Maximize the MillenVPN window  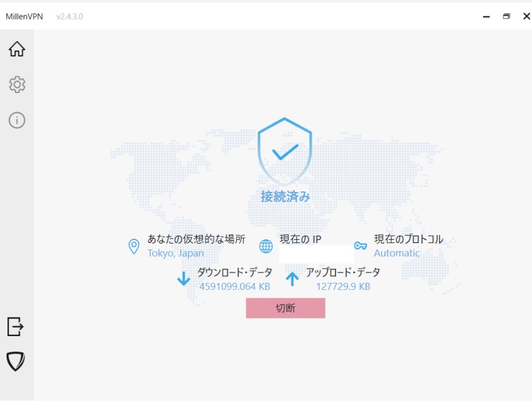tap(506, 16)
